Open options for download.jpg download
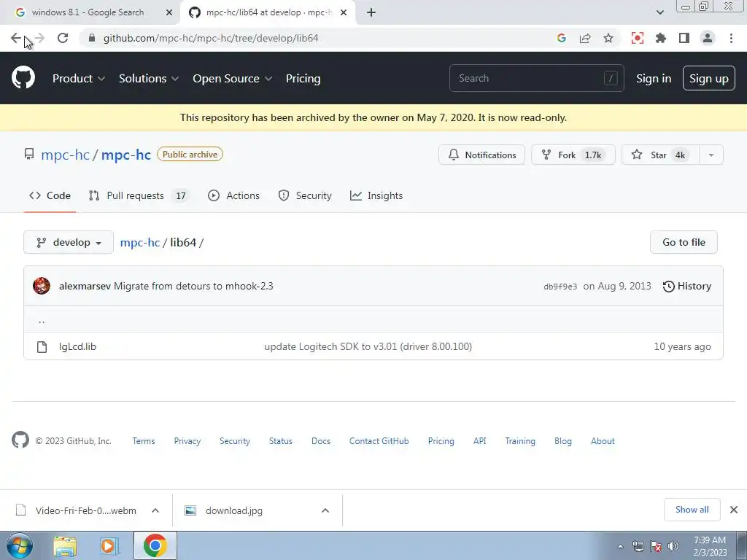The image size is (747, 560). tap(325, 510)
